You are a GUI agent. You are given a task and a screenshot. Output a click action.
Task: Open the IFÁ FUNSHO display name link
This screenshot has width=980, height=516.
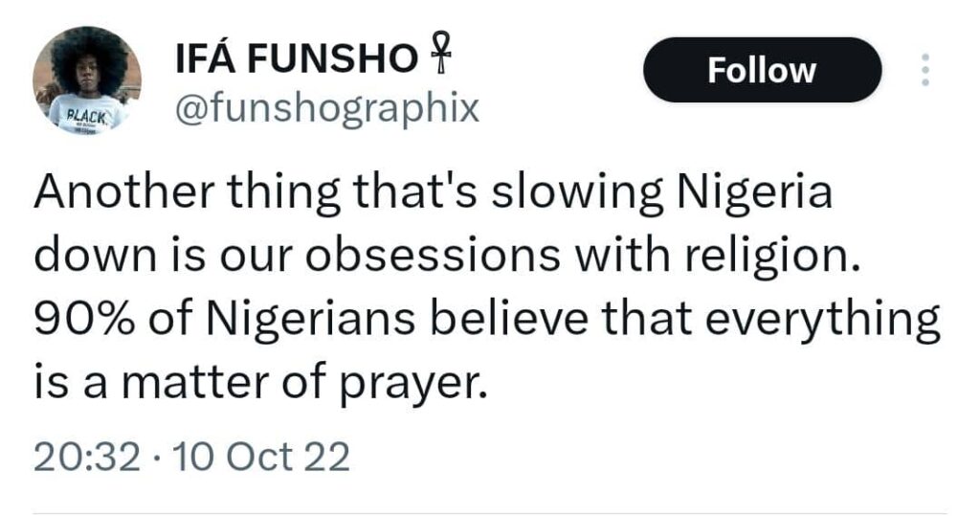[x=297, y=59]
